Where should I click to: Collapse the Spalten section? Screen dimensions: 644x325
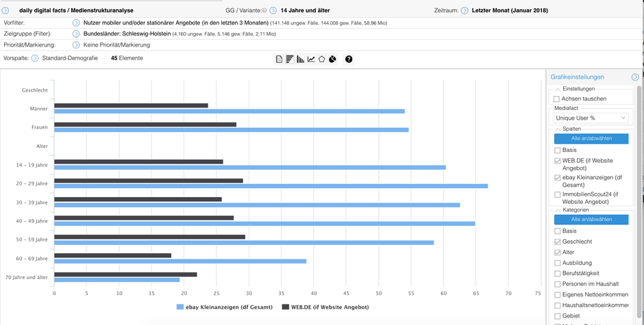[x=558, y=129]
